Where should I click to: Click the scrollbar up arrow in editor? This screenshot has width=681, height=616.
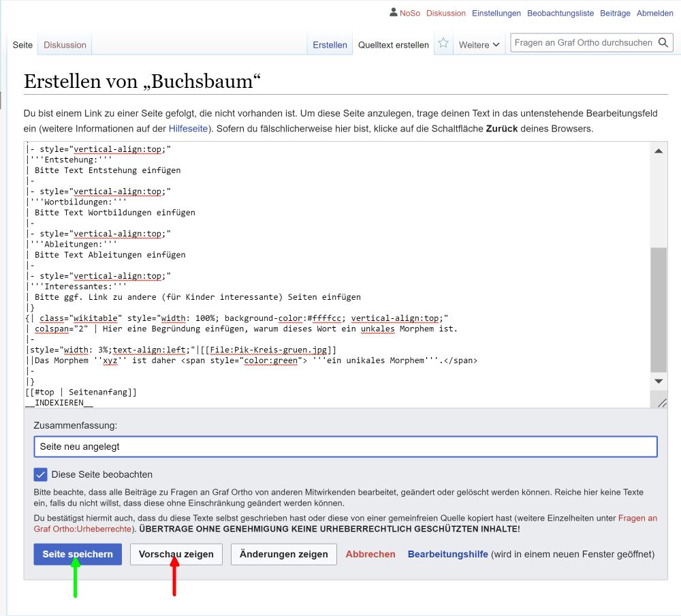659,152
